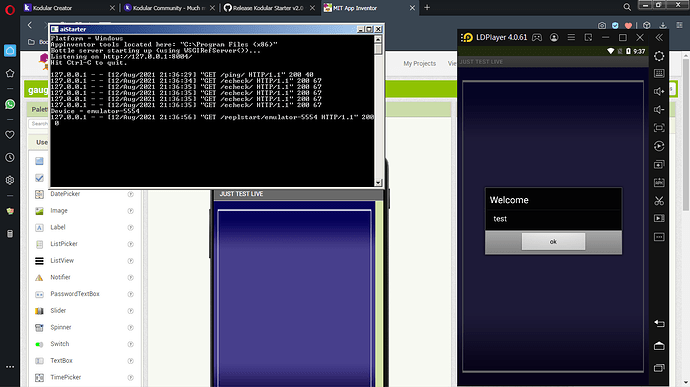Select PasswordTextBox in palette
This screenshot has height=387, width=690.
coord(75,294)
